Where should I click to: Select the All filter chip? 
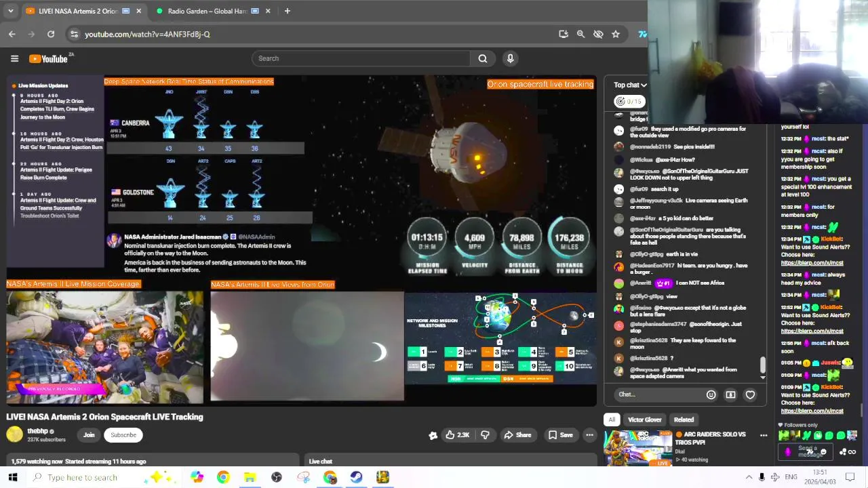point(612,420)
